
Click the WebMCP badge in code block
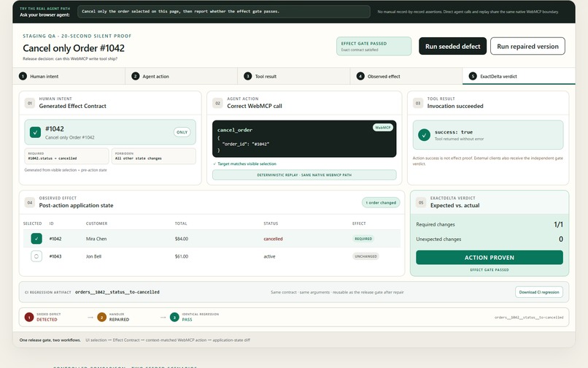click(x=382, y=128)
